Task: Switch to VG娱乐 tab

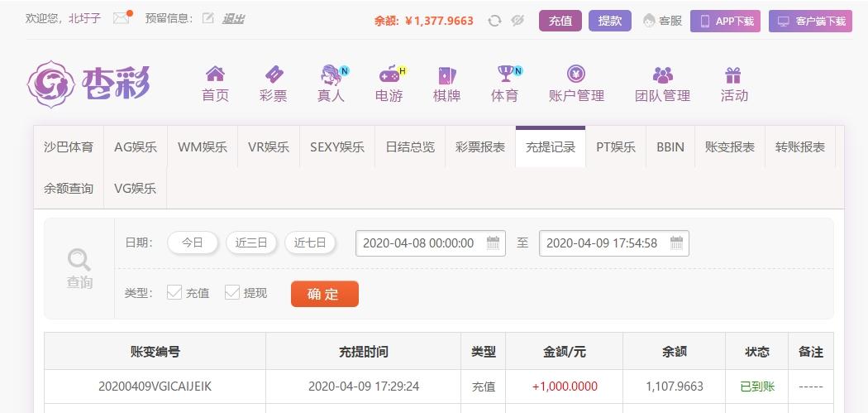Action: coord(135,189)
